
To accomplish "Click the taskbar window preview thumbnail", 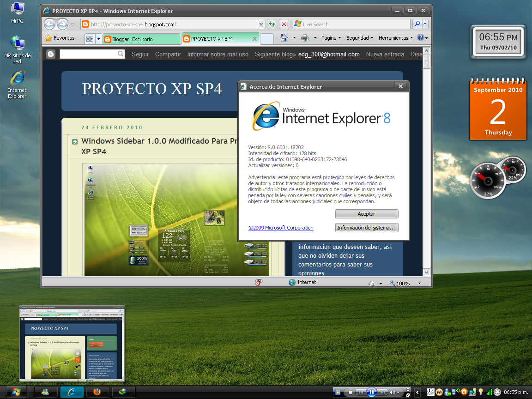I will [x=72, y=344].
